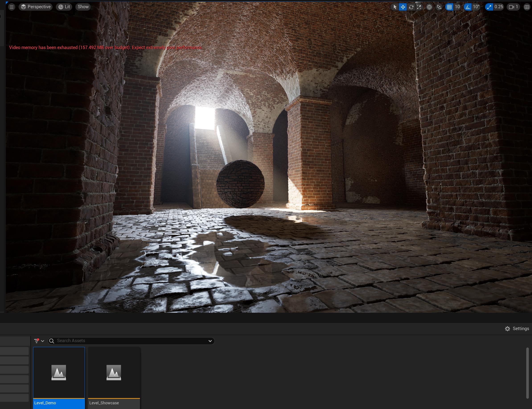The image size is (532, 409).
Task: Click the surface snapping icon
Action: (439, 7)
